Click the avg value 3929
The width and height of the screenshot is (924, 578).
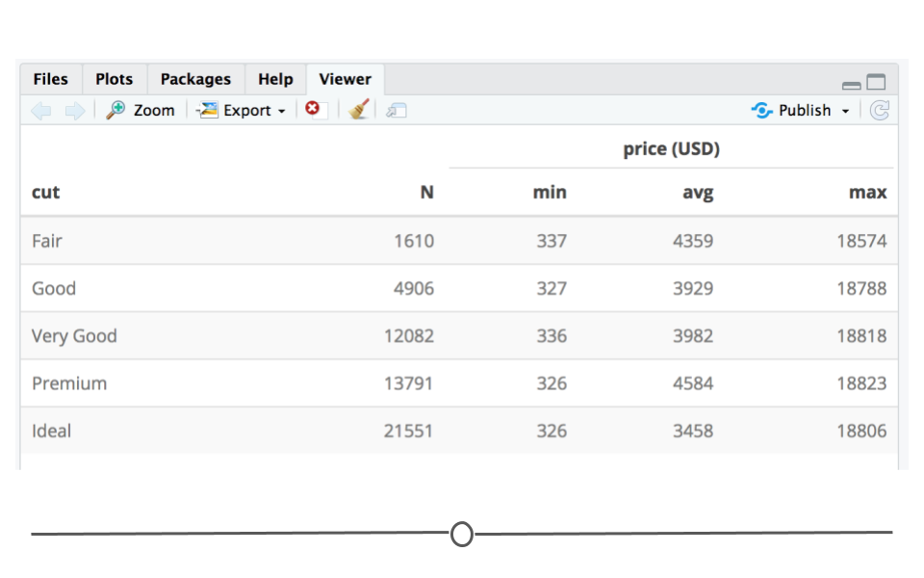point(693,288)
